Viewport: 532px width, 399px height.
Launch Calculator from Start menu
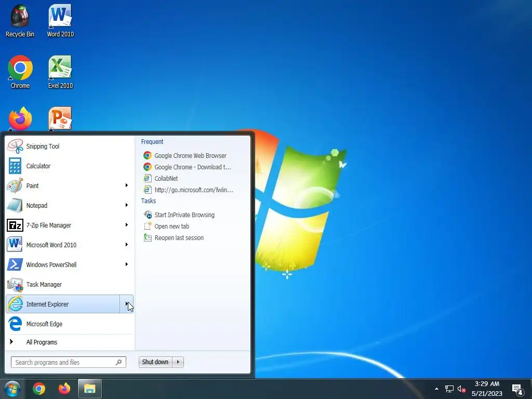pos(69,166)
